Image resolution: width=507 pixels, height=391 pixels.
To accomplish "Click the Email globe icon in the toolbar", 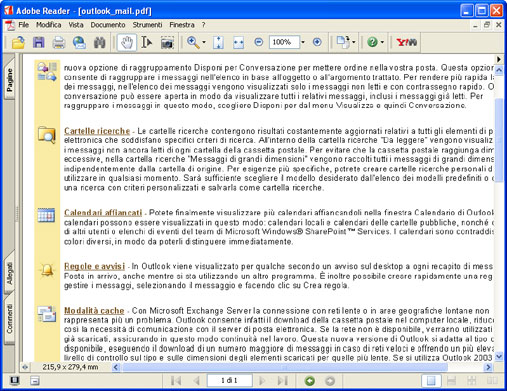I will (x=79, y=43).
